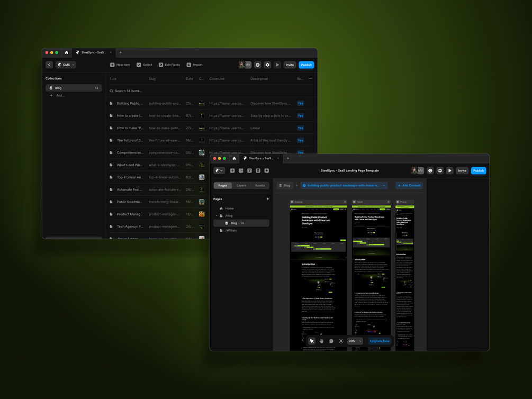Open the CMS dropdown menu
The image size is (532, 399).
66,65
